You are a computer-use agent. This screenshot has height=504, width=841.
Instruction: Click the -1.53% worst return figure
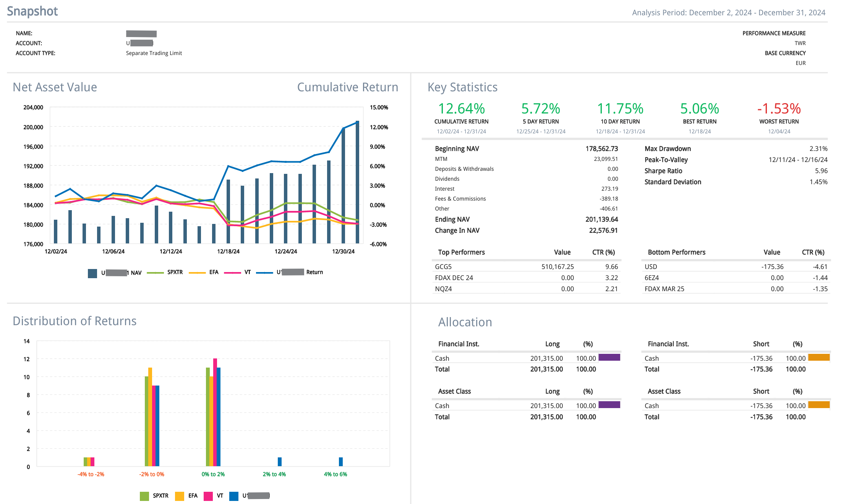pos(779,109)
